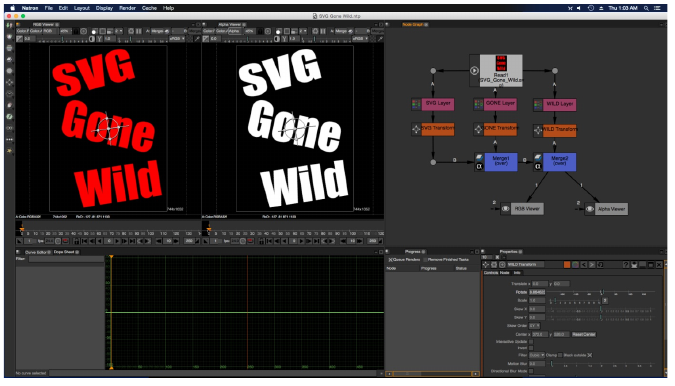Click the Translate x input field
675x386 pixels.
coord(540,284)
